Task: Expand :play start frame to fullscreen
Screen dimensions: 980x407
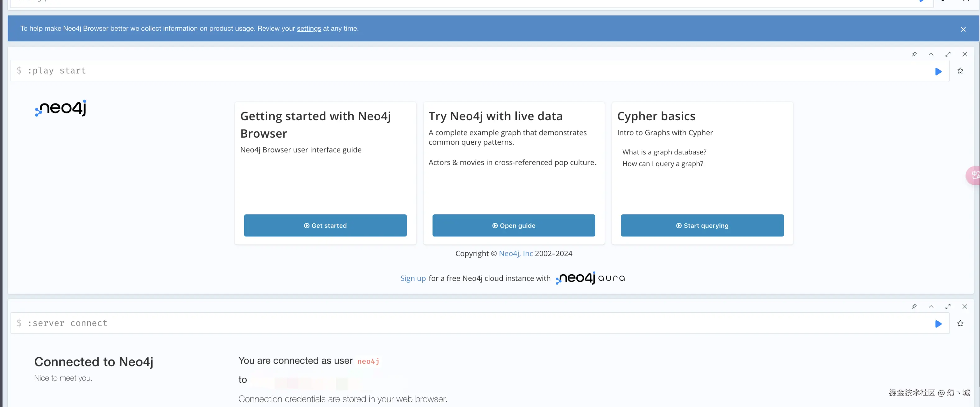Action: click(948, 54)
